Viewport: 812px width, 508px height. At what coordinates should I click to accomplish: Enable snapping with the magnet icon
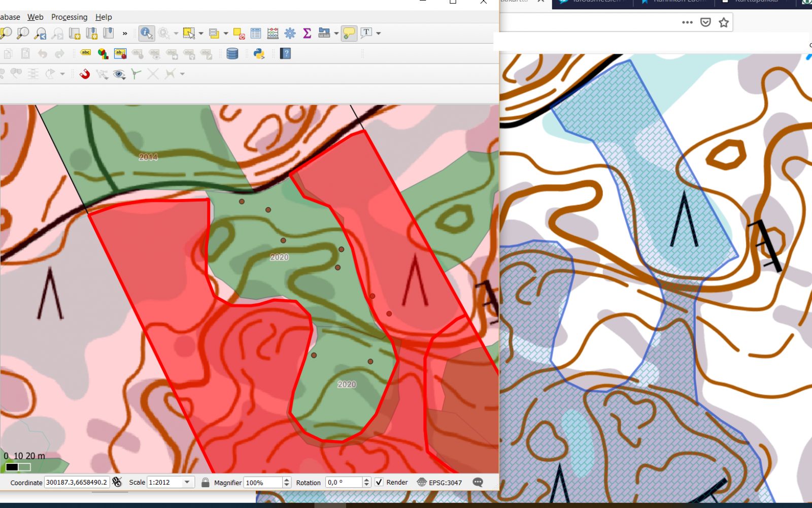[85, 74]
